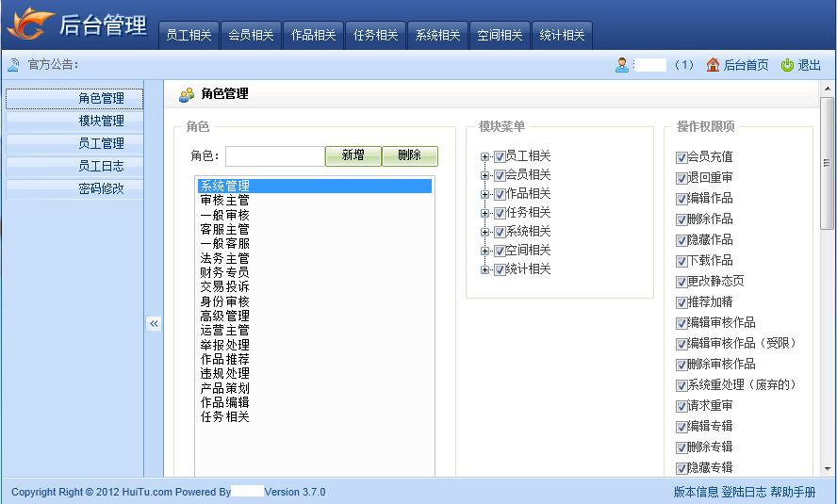Expand the 系统相关 tree node
Image resolution: width=837 pixels, height=504 pixels.
[485, 232]
